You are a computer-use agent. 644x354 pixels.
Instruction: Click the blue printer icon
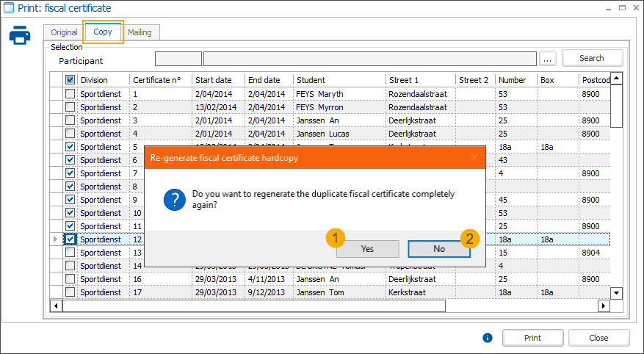[20, 35]
